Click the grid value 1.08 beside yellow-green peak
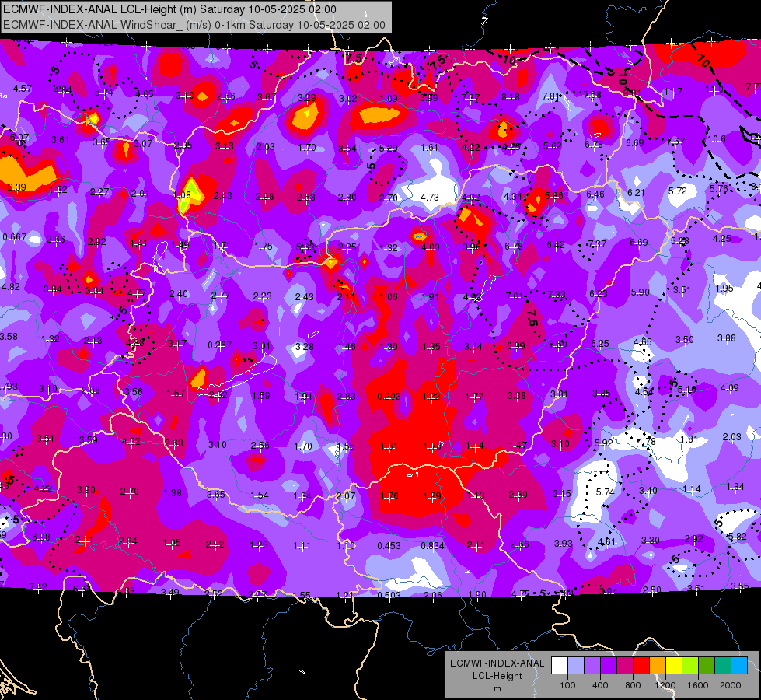761x700 pixels. 182,194
